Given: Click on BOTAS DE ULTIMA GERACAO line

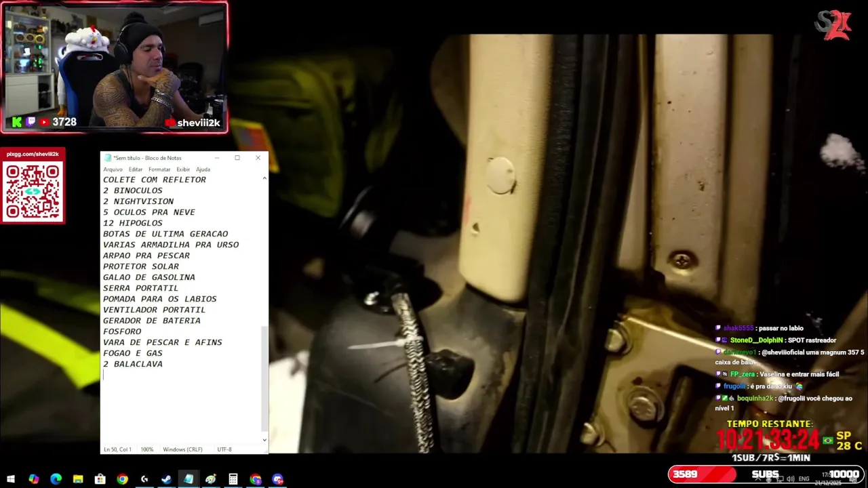Looking at the screenshot, I should coord(165,234).
